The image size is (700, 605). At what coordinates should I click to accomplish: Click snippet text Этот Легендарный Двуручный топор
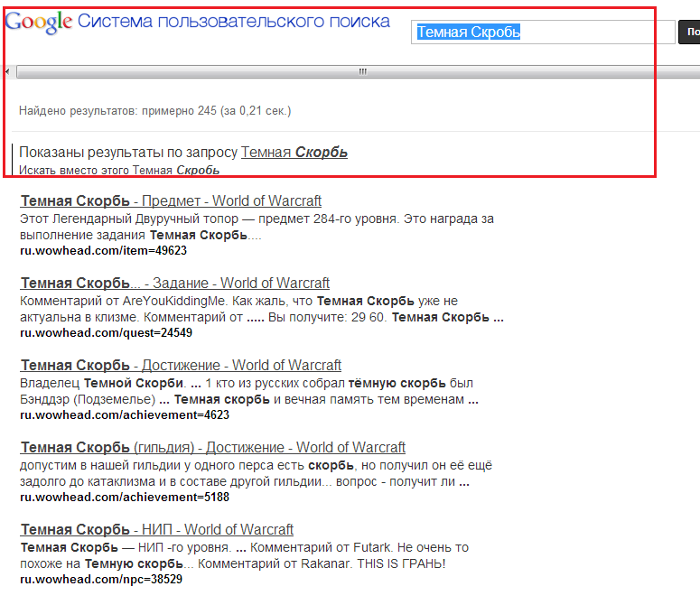tap(129, 219)
